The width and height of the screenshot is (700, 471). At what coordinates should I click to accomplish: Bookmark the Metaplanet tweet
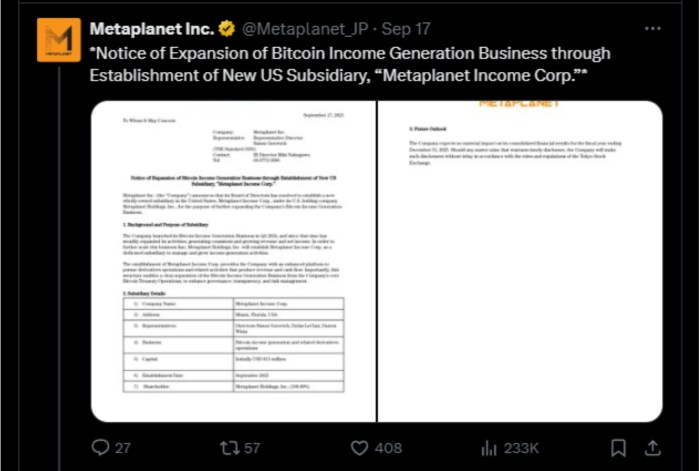click(x=618, y=447)
